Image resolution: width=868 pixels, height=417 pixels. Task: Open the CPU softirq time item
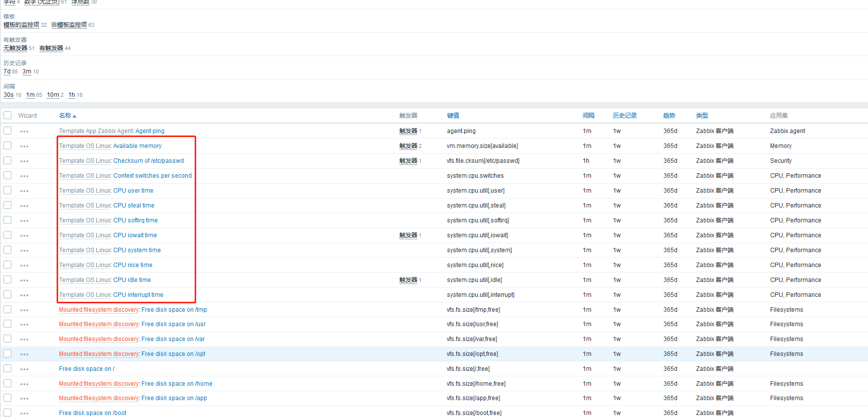[136, 220]
